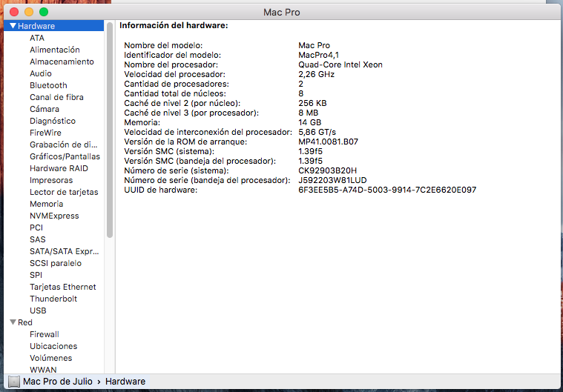The height and width of the screenshot is (392, 563).
Task: Select Alimentación in the sidebar
Action: 55,50
